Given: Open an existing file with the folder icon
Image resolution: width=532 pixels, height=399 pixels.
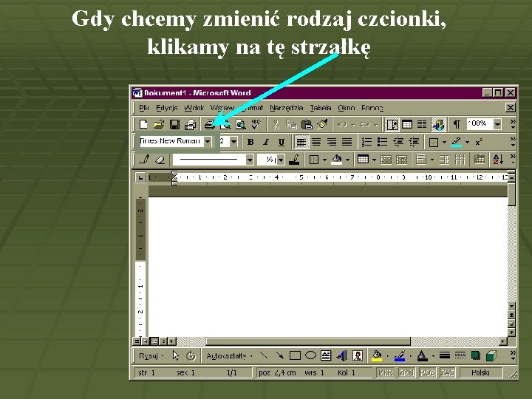Looking at the screenshot, I should 159,125.
